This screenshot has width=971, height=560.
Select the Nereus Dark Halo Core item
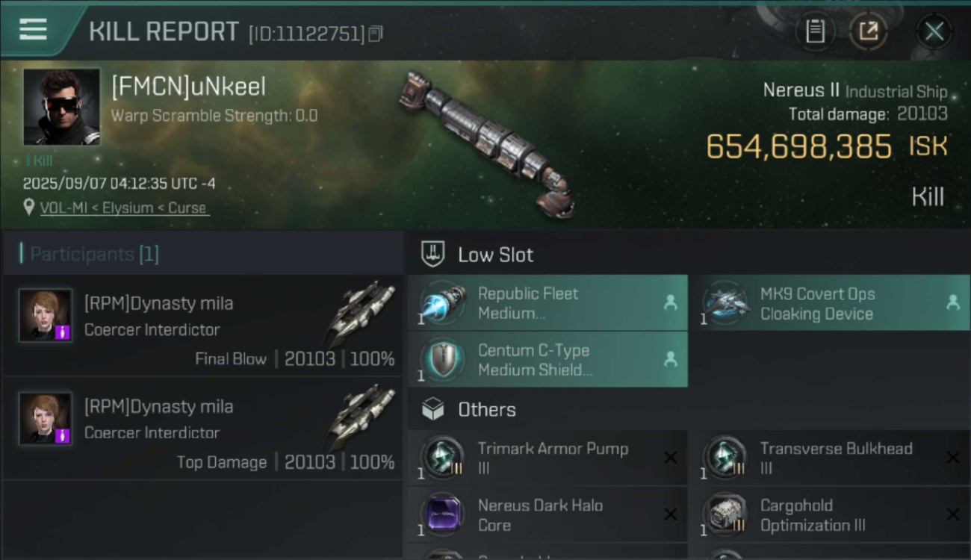point(547,514)
